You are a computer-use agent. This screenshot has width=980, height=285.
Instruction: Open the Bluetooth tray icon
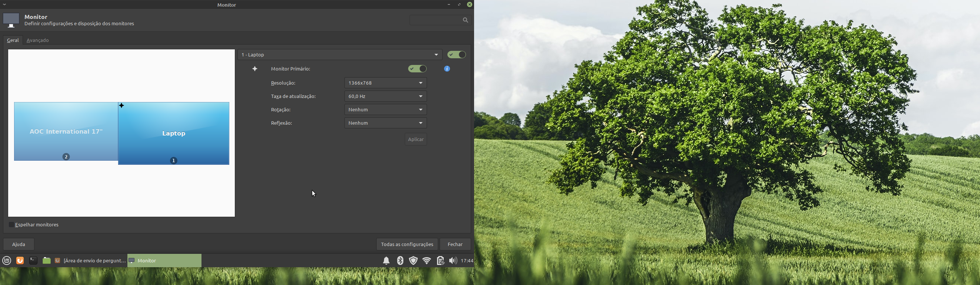400,261
